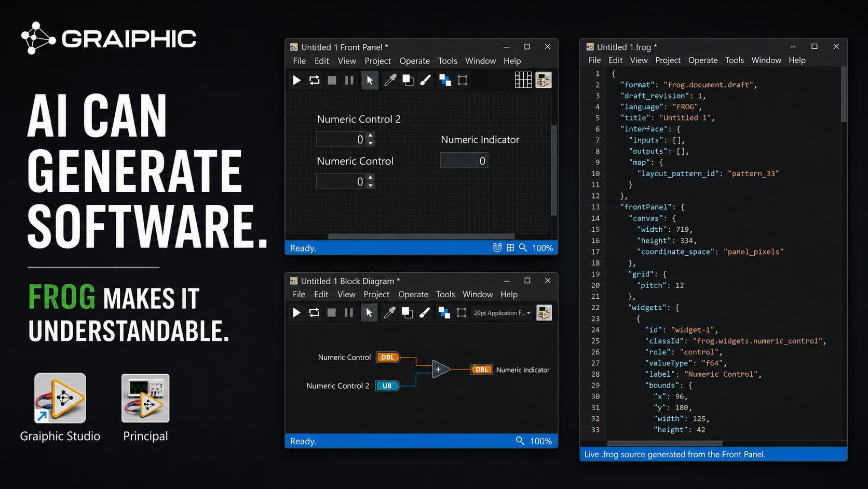This screenshot has height=489, width=868.
Task: Click Abort stop button in Front Panel toolbar
Action: pos(332,80)
